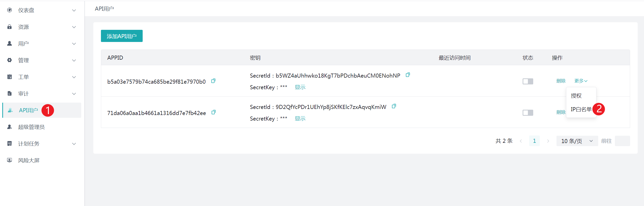The image size is (644, 206).
Task: Click the monitor icon beside 风险大屏
Action: 10,160
